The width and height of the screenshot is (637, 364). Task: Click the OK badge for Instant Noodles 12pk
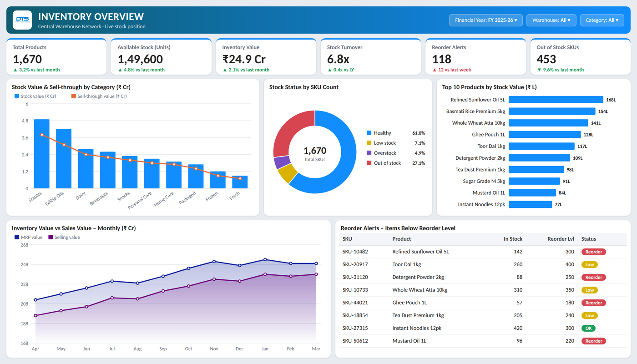pos(588,328)
